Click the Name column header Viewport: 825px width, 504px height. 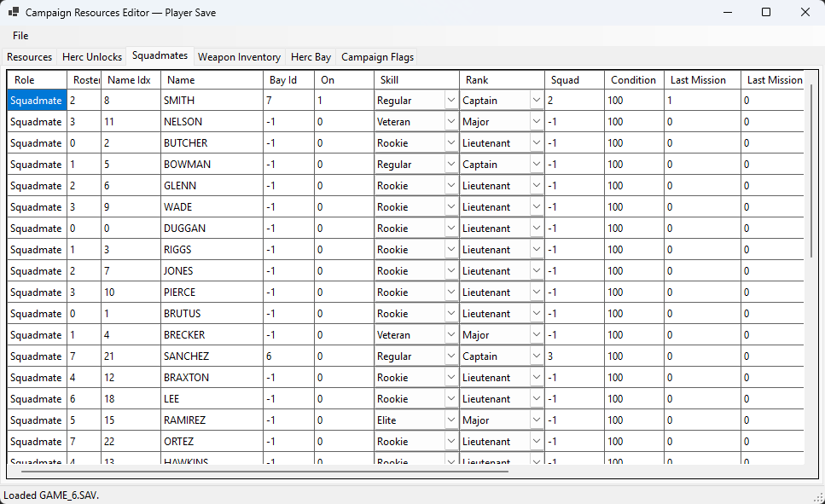click(212, 80)
